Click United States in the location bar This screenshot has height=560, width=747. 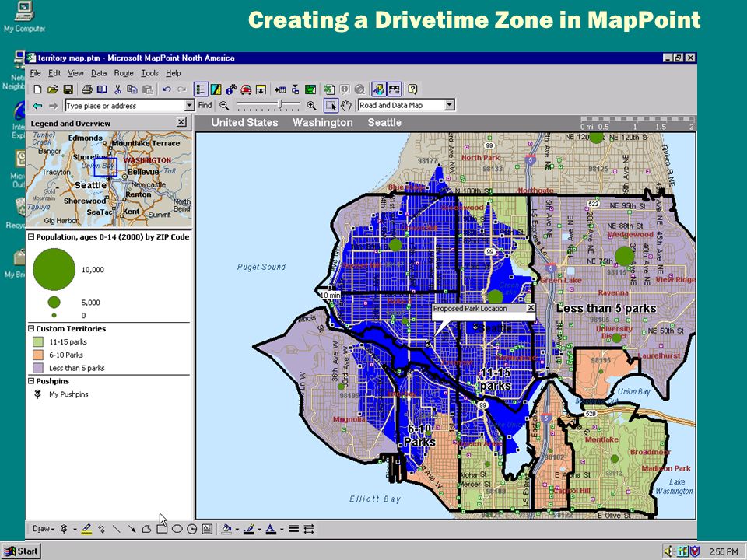click(244, 122)
